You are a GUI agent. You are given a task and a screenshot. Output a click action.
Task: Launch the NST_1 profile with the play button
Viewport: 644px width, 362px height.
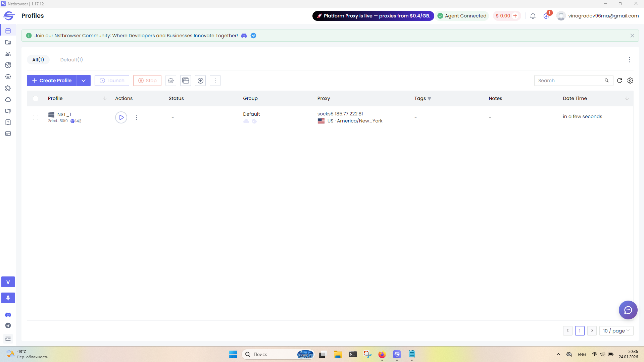click(x=121, y=117)
